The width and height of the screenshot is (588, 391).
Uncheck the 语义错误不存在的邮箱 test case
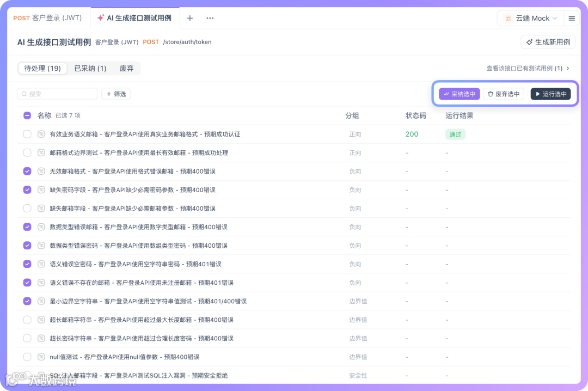[27, 283]
